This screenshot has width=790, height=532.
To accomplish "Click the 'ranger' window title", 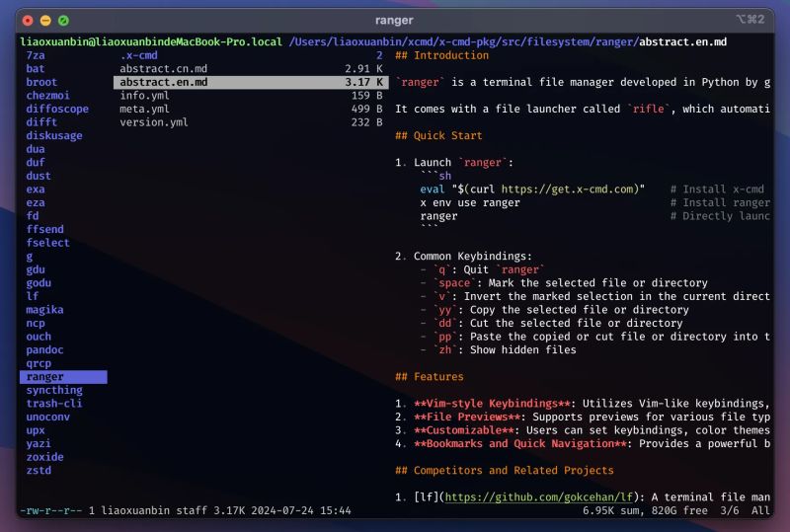I will pos(394,20).
